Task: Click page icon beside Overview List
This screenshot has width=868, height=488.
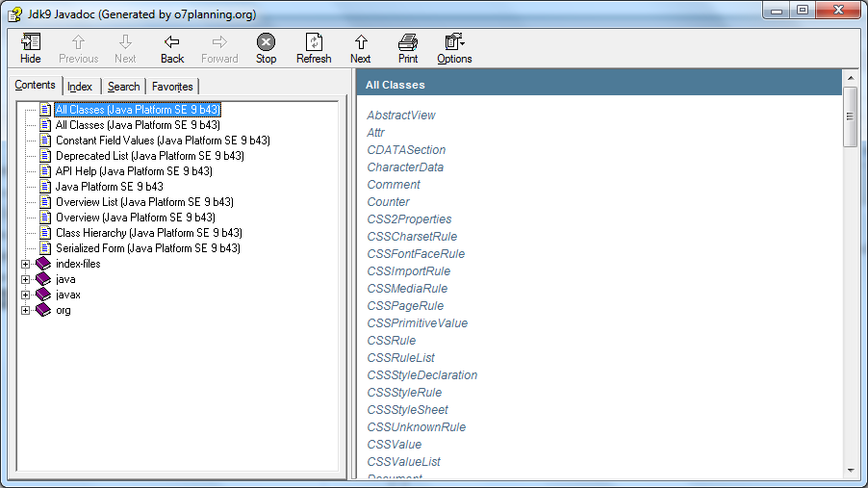Action: [x=46, y=202]
